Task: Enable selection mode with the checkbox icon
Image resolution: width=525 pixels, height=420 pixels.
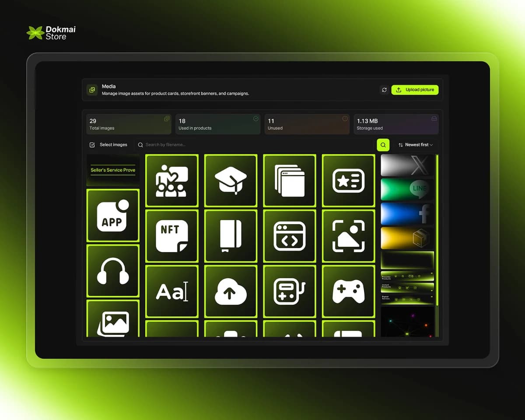Action: click(92, 144)
